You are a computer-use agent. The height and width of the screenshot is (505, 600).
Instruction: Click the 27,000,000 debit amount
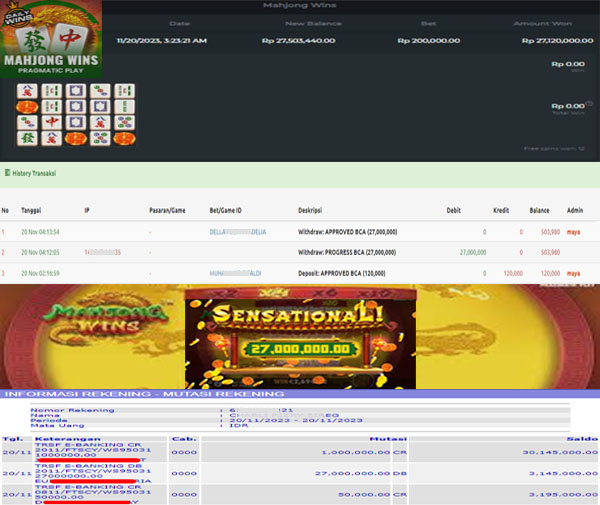click(x=473, y=252)
